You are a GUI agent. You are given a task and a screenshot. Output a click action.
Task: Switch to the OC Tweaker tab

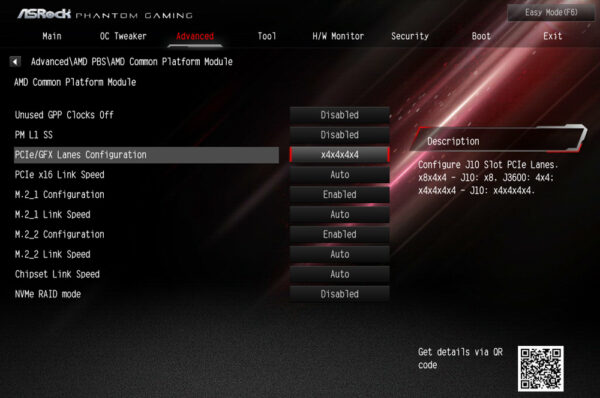click(123, 36)
